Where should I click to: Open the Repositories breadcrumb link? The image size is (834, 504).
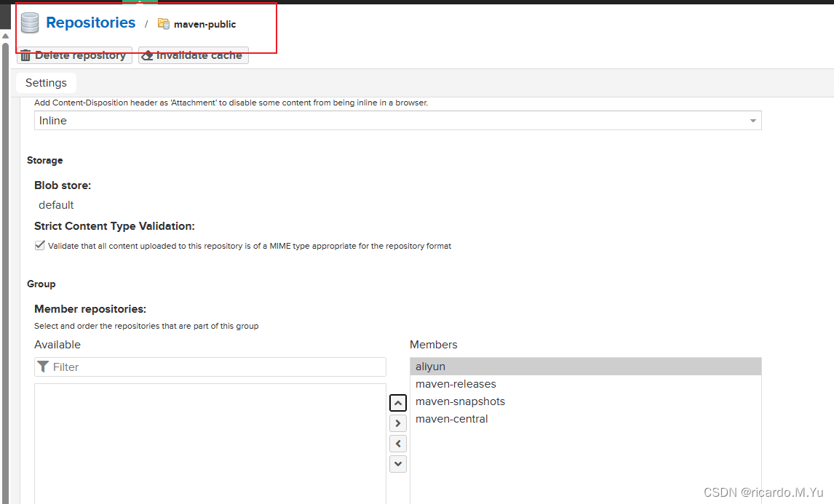pos(90,23)
